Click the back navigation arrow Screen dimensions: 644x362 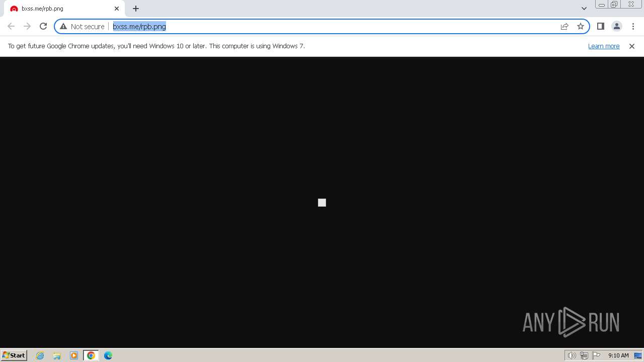[x=11, y=26]
